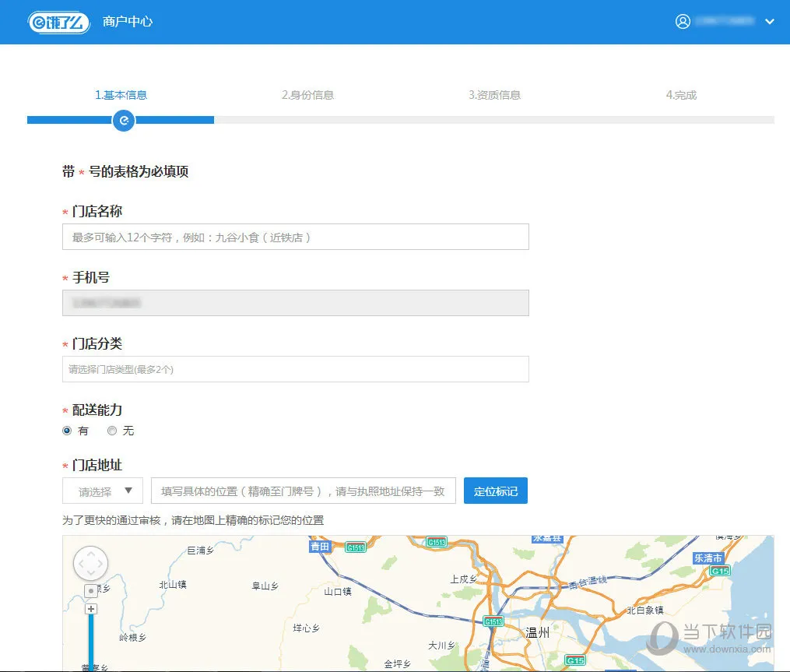790x672 pixels.
Task: Focus the 门店名称 input field
Action: tap(296, 237)
